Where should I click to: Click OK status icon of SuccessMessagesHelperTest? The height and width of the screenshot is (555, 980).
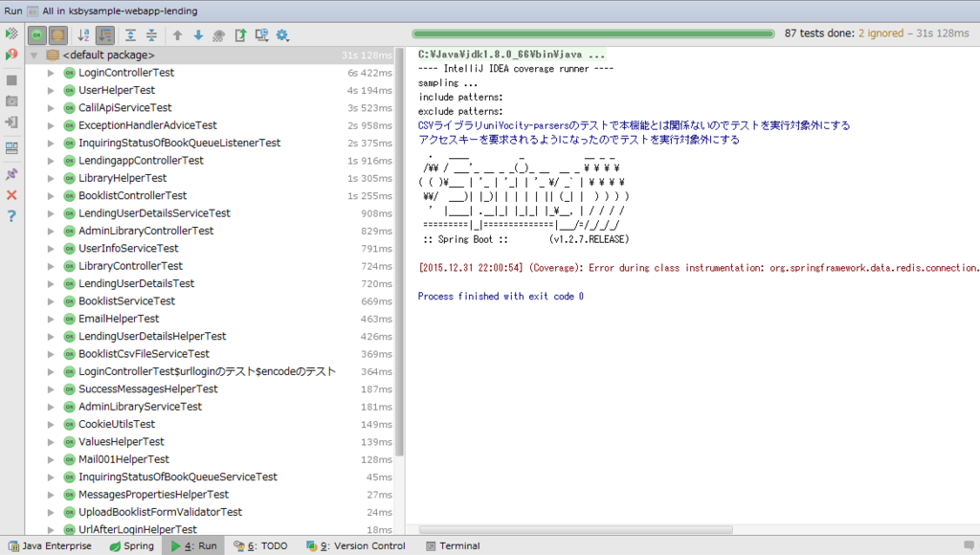(x=69, y=389)
